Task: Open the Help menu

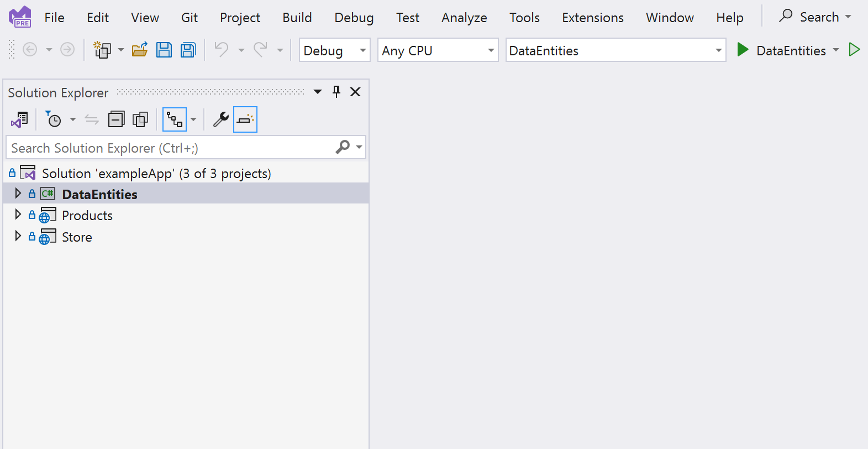Action: pyautogui.click(x=730, y=18)
